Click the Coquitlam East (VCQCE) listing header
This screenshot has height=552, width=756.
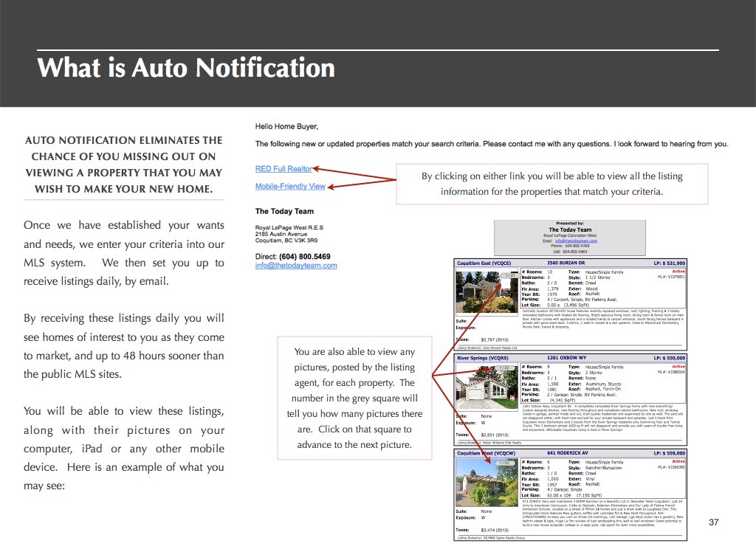(484, 263)
